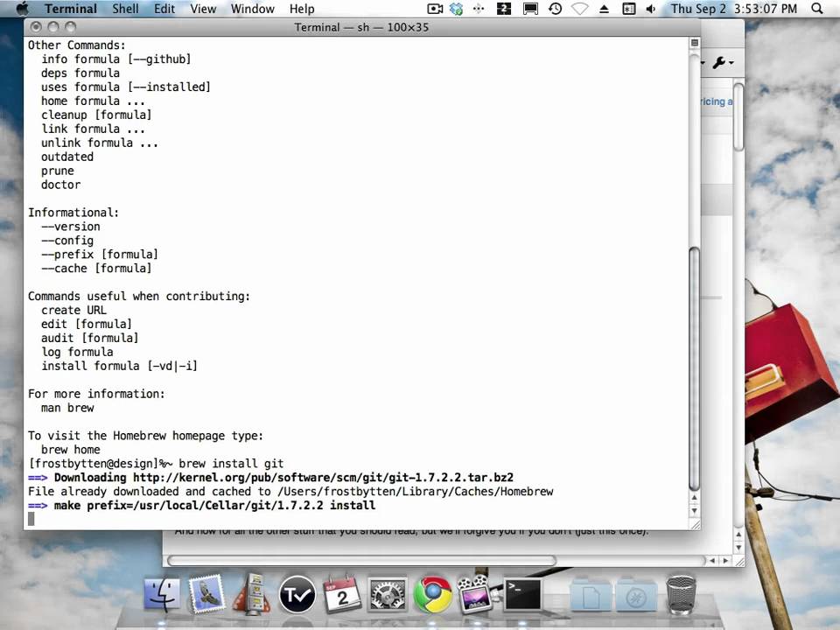Click the 'brew home' line

click(70, 450)
